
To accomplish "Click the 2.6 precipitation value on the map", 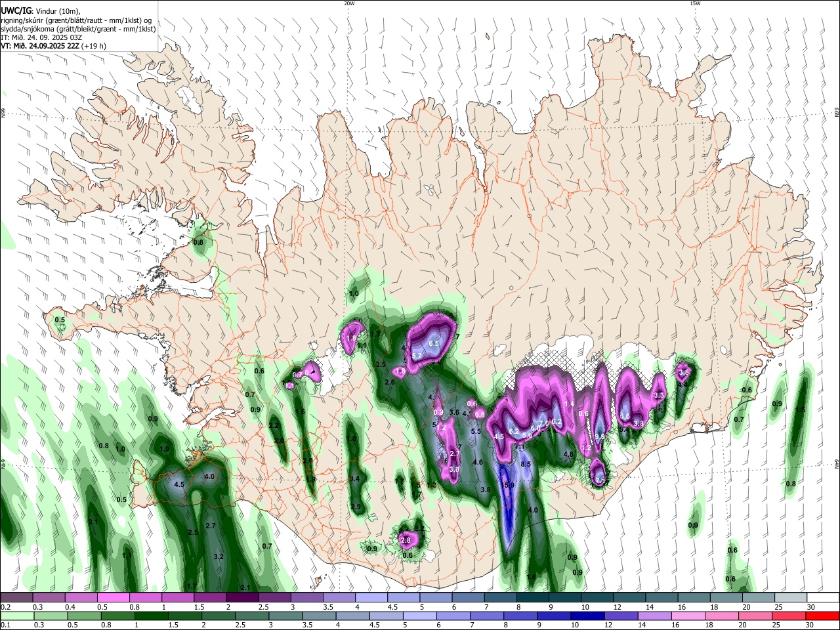I will 390,382.
